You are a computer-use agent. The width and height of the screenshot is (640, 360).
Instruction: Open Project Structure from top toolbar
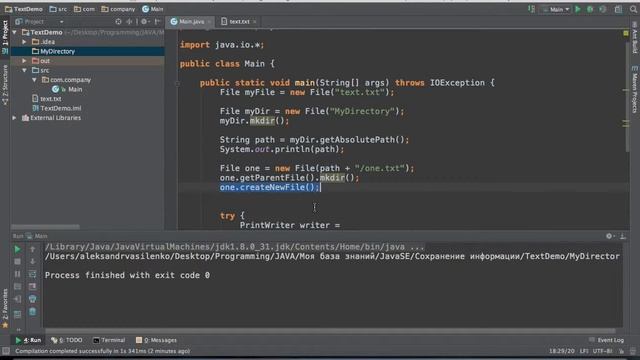point(618,9)
